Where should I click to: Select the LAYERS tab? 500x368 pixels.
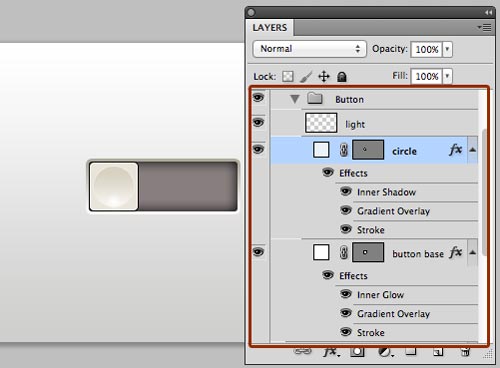tap(270, 28)
